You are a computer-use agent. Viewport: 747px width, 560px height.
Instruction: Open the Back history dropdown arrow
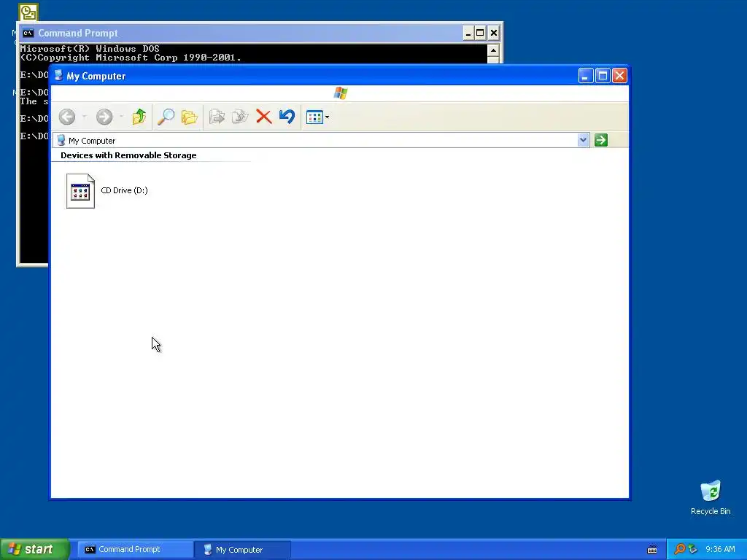coord(85,117)
